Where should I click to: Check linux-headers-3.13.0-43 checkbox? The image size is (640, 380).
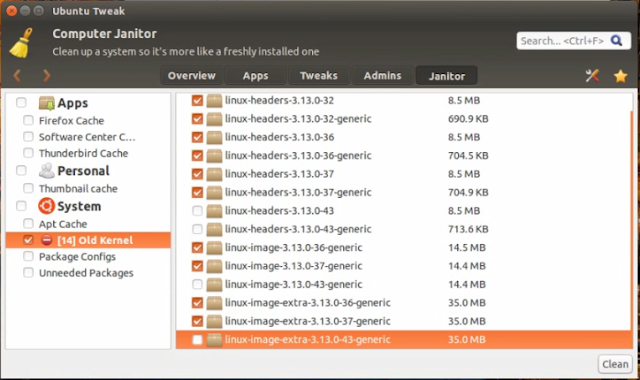tap(197, 211)
